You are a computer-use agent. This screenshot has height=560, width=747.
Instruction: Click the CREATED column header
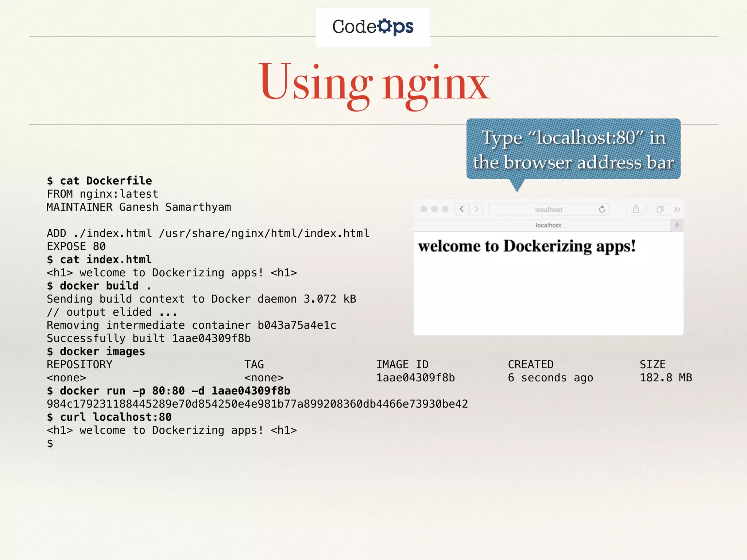[x=531, y=365]
